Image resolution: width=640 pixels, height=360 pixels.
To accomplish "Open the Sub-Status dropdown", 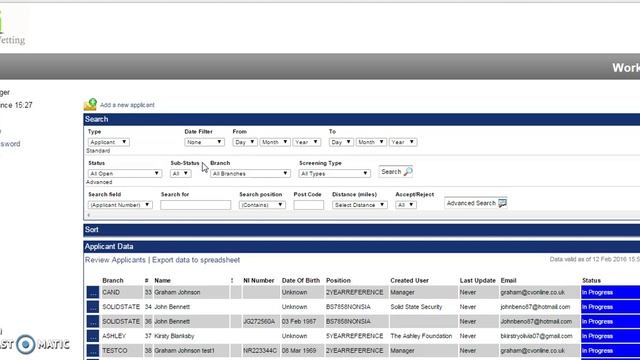I will (180, 173).
